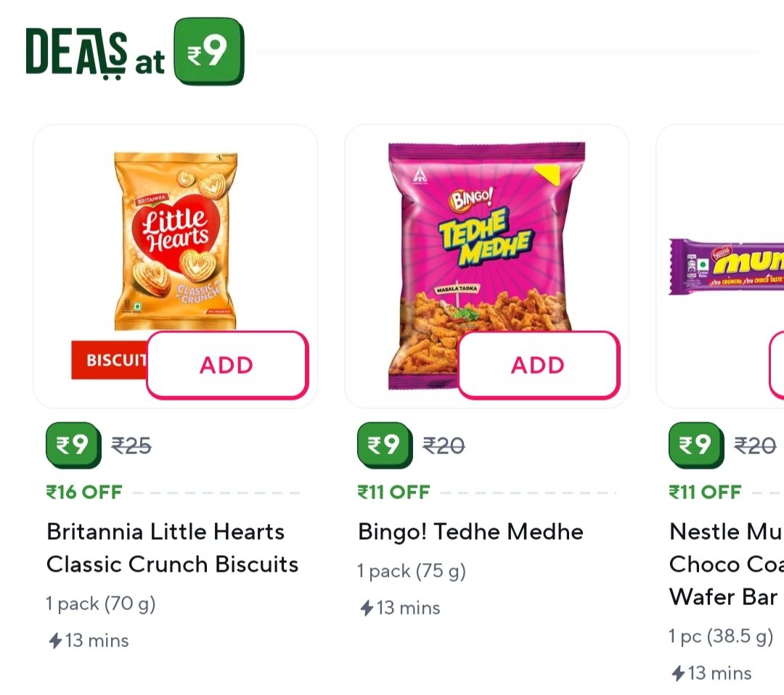Tap ₹16 OFF discount label

coord(84,492)
